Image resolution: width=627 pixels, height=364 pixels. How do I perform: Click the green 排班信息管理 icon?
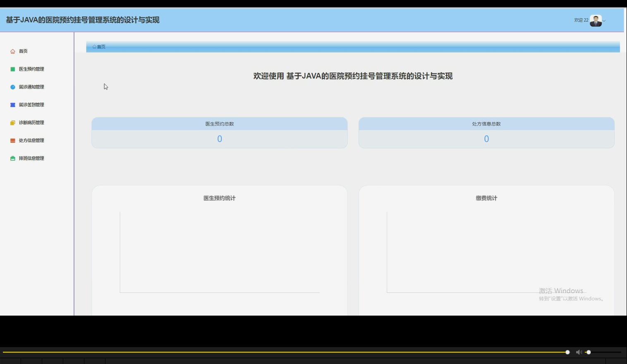(x=13, y=158)
